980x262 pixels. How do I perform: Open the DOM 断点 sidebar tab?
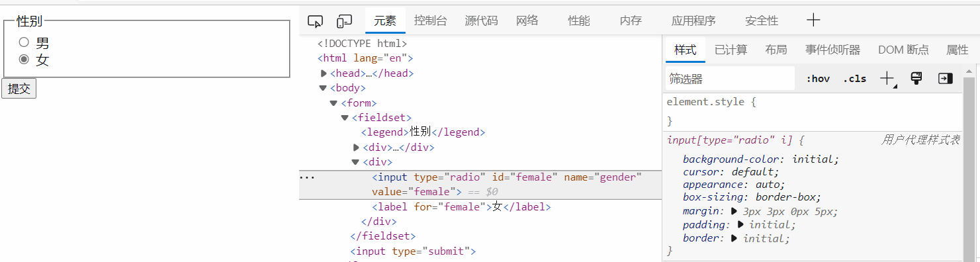pyautogui.click(x=903, y=50)
